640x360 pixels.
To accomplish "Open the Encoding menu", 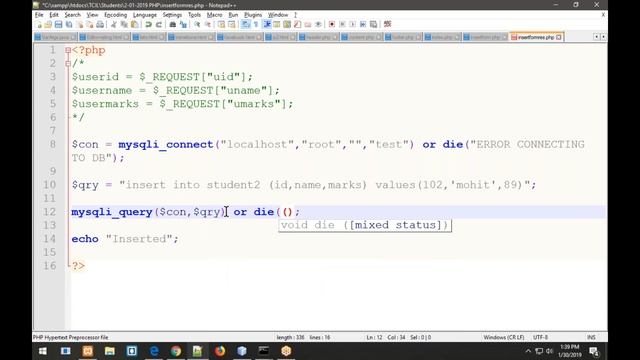I will pyautogui.click(x=116, y=15).
